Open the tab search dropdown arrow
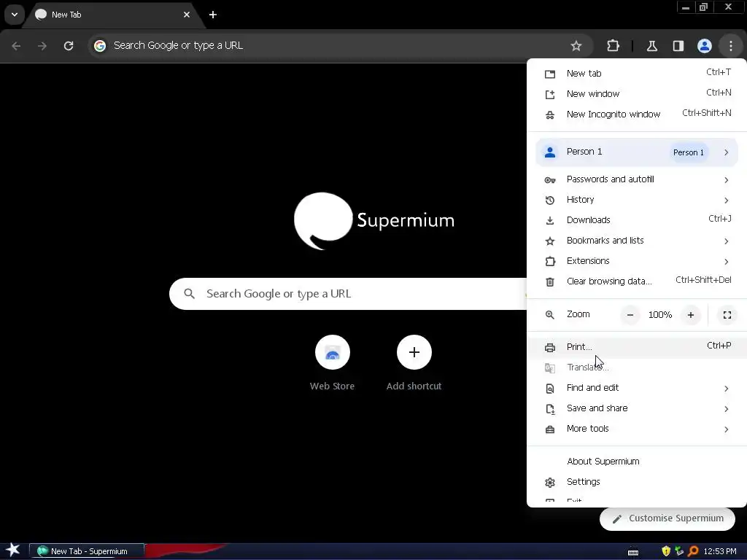 point(15,15)
